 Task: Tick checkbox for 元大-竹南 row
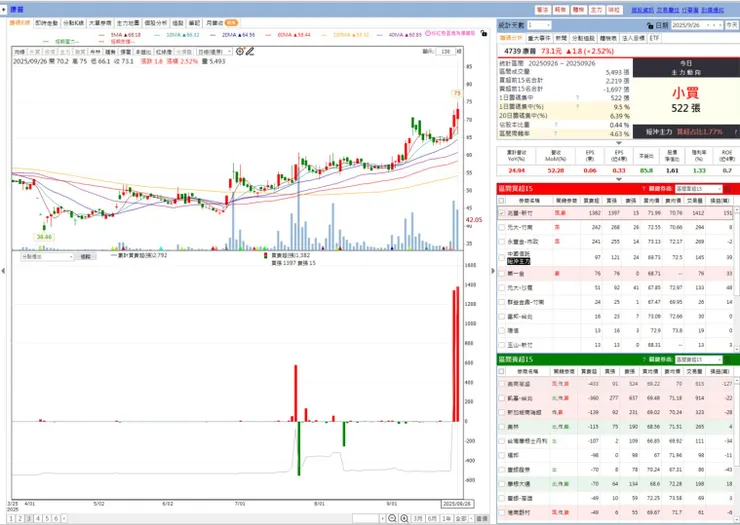coord(501,228)
